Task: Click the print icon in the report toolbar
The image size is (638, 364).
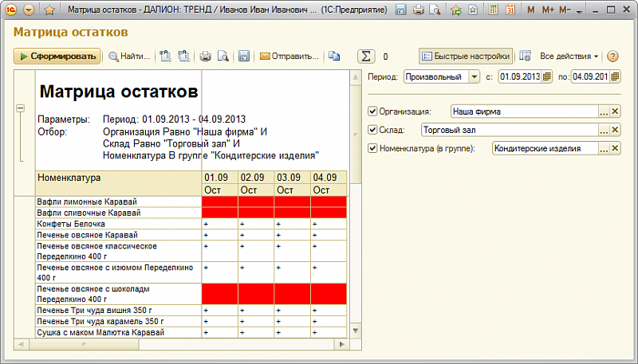Action: click(206, 57)
